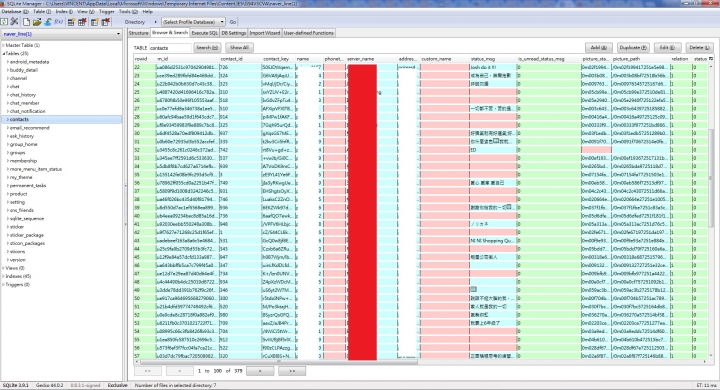Click the Open Database folder icon
Screen dimensions: 720x390
[x=37, y=22]
